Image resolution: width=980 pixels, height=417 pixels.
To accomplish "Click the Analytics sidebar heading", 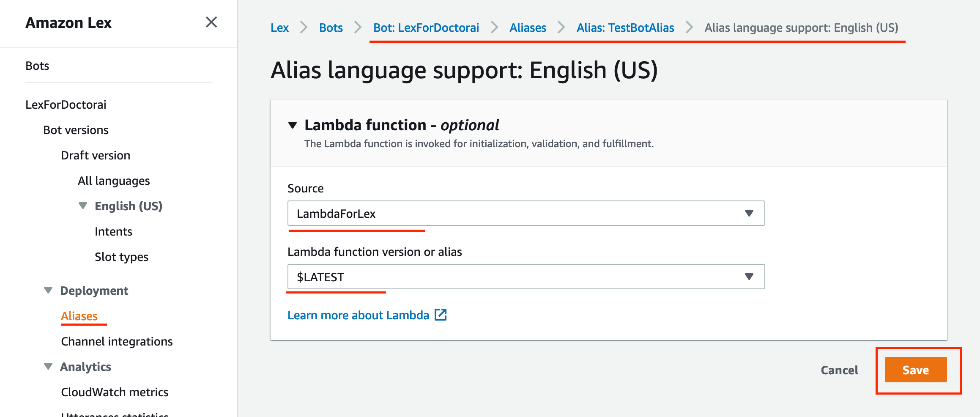I will click(86, 367).
